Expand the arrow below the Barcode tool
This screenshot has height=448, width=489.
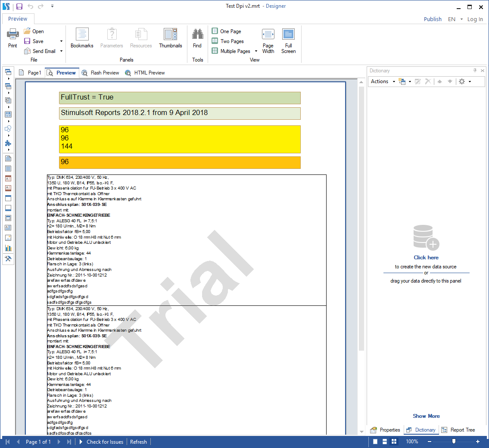click(9, 121)
